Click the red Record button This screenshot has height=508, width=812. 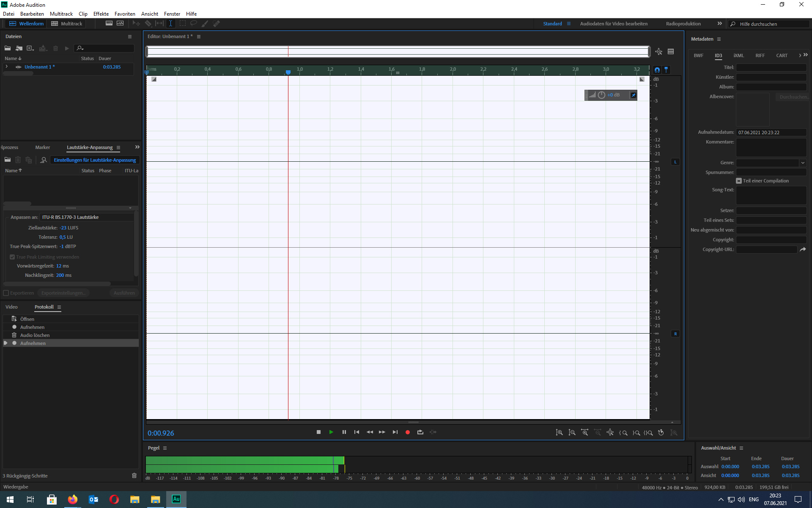pyautogui.click(x=407, y=432)
